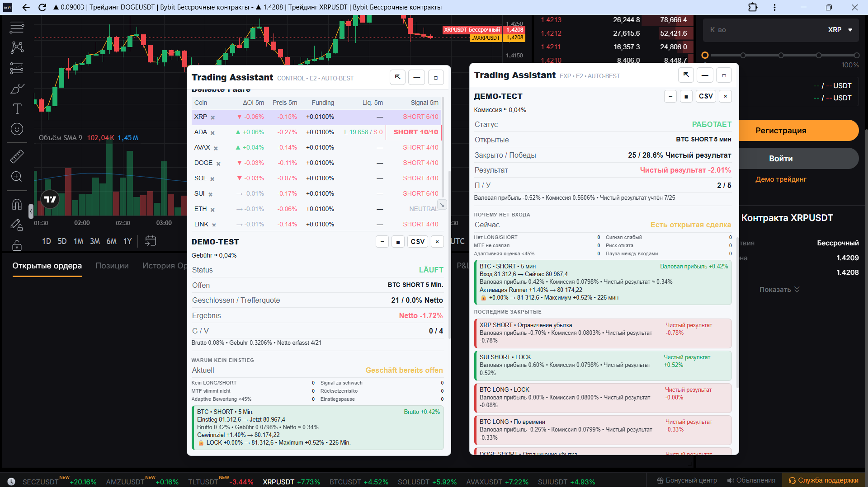Select the XABCD pattern drawing tool

pos(17,47)
